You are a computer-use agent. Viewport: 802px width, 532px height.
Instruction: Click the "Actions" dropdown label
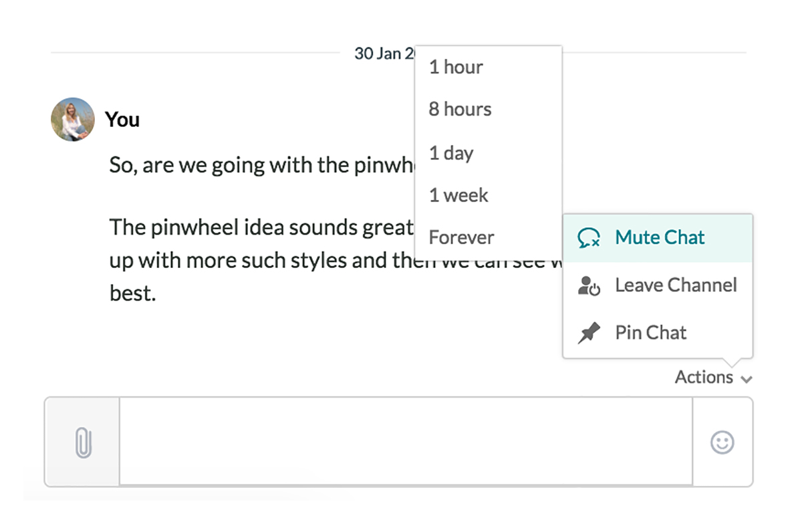click(x=704, y=378)
